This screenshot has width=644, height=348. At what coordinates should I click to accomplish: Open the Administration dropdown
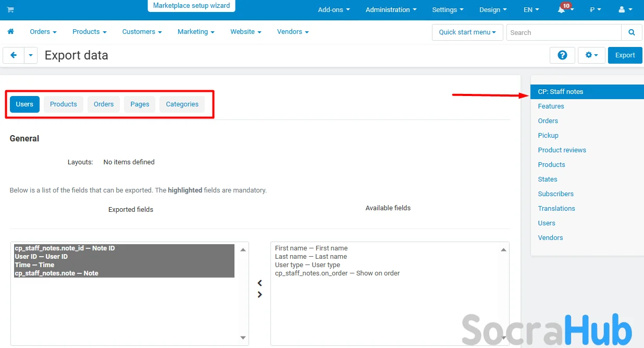click(391, 10)
